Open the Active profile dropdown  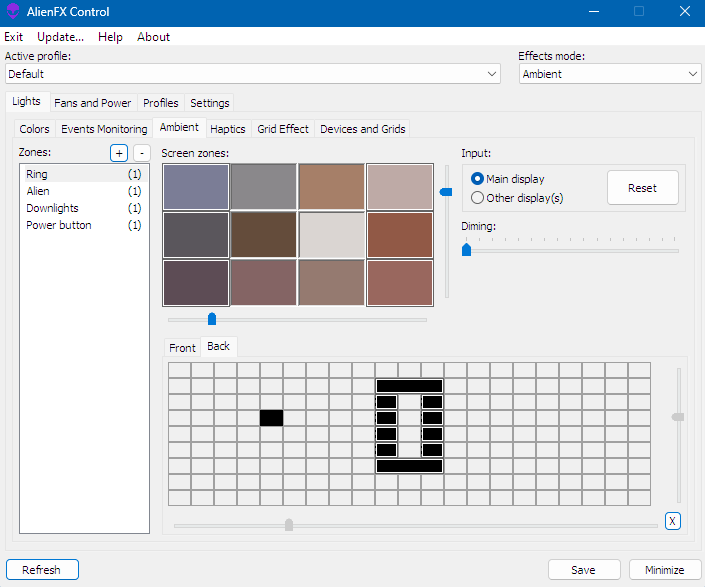point(253,74)
